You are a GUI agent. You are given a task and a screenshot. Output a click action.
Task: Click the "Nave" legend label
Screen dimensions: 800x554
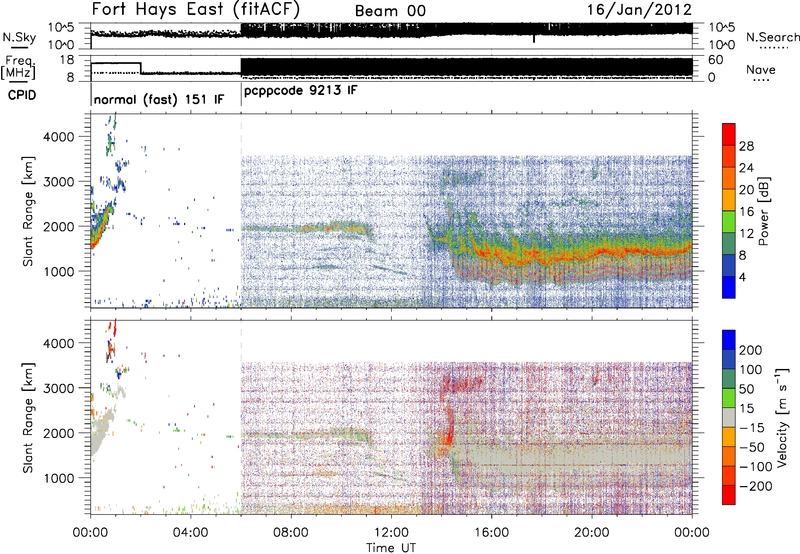coord(761,69)
